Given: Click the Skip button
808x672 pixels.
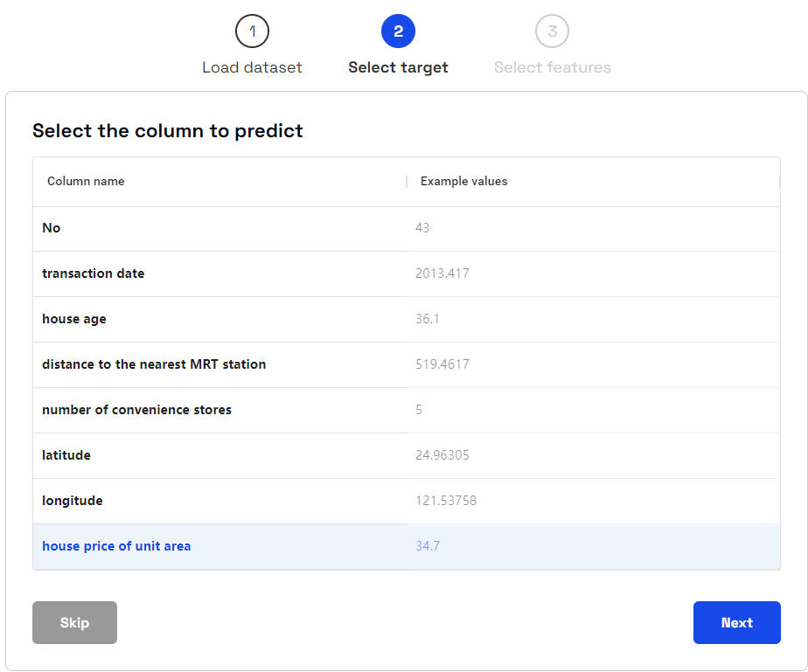Looking at the screenshot, I should click(x=74, y=622).
